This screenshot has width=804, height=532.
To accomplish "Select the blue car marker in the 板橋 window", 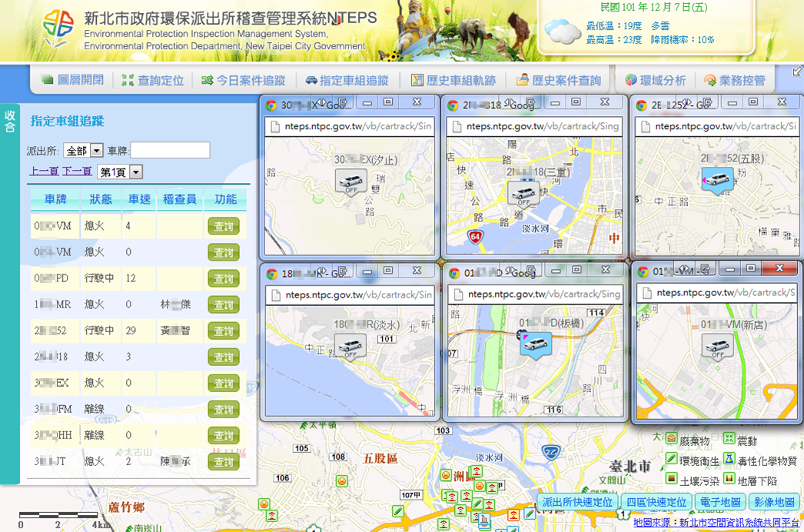I will [535, 344].
